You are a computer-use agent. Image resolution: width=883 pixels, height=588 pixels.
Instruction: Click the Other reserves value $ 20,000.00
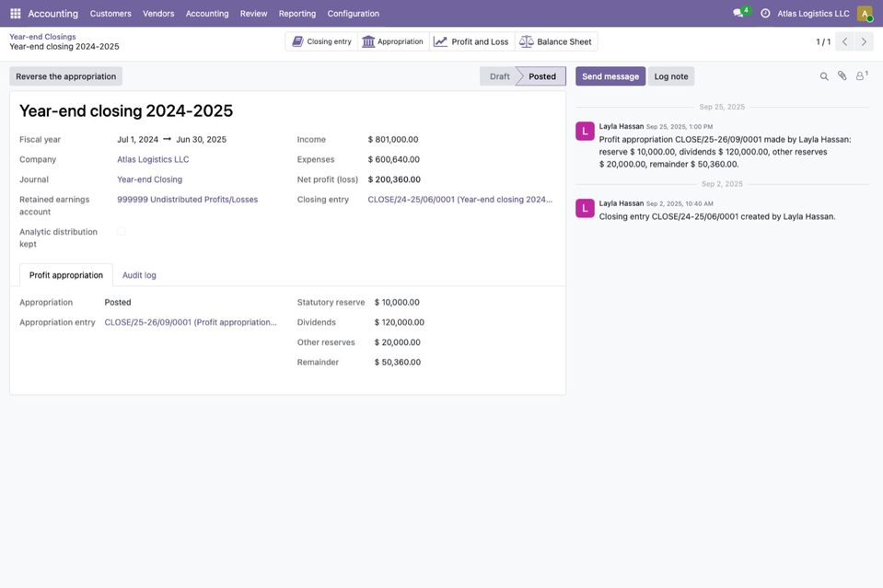tap(398, 342)
